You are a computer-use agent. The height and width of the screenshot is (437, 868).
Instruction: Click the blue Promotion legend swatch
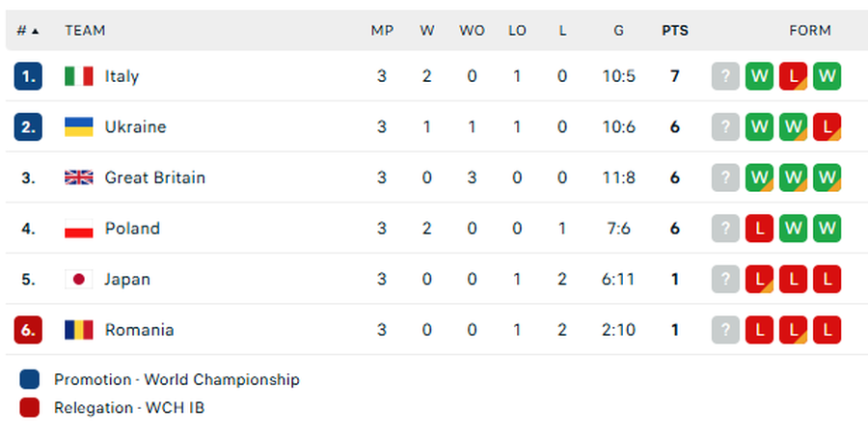pyautogui.click(x=29, y=379)
